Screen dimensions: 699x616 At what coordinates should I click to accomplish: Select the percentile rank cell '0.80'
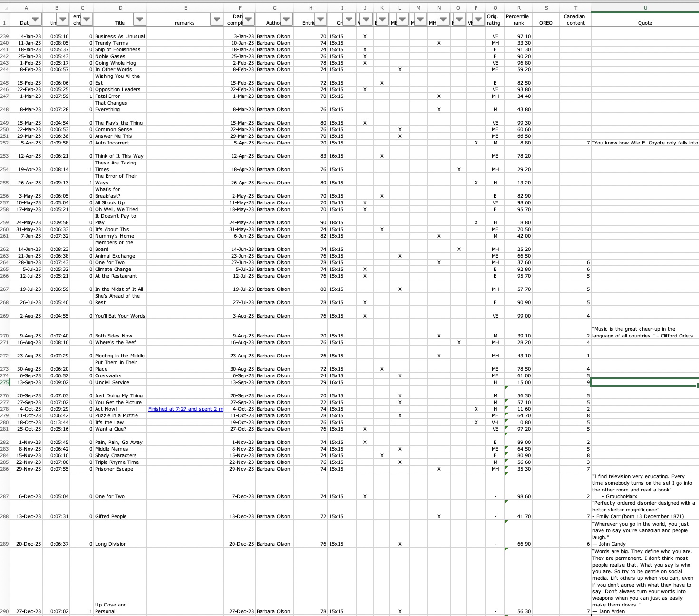[518, 422]
